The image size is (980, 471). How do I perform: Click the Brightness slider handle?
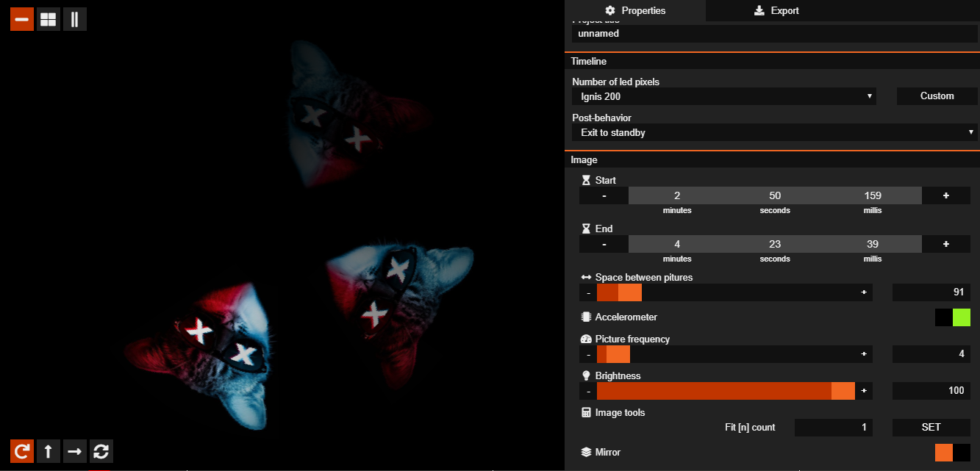click(x=843, y=391)
